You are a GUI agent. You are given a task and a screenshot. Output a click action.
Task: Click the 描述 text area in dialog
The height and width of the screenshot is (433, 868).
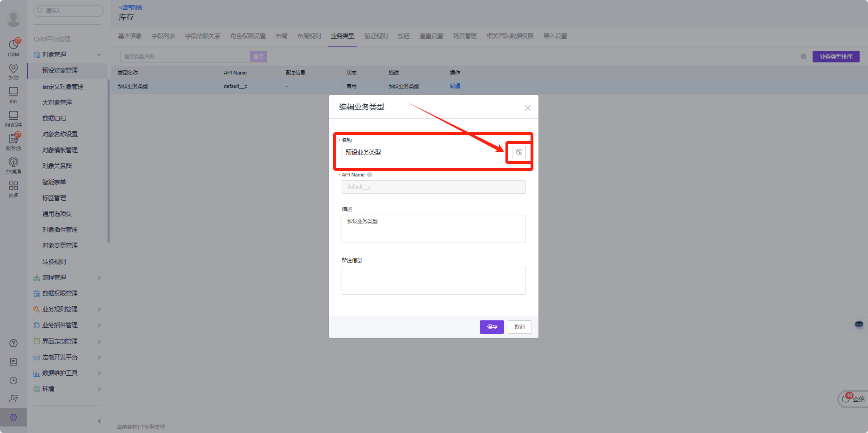tap(434, 229)
